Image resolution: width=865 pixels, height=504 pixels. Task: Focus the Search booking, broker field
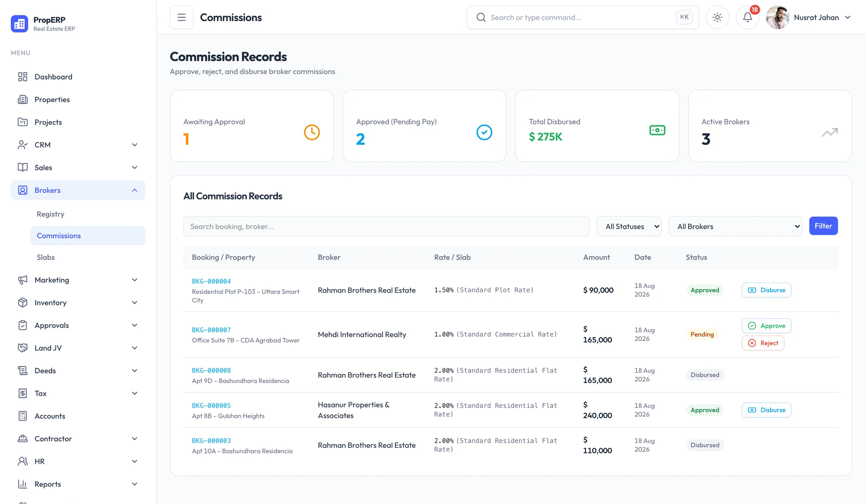[x=386, y=226]
